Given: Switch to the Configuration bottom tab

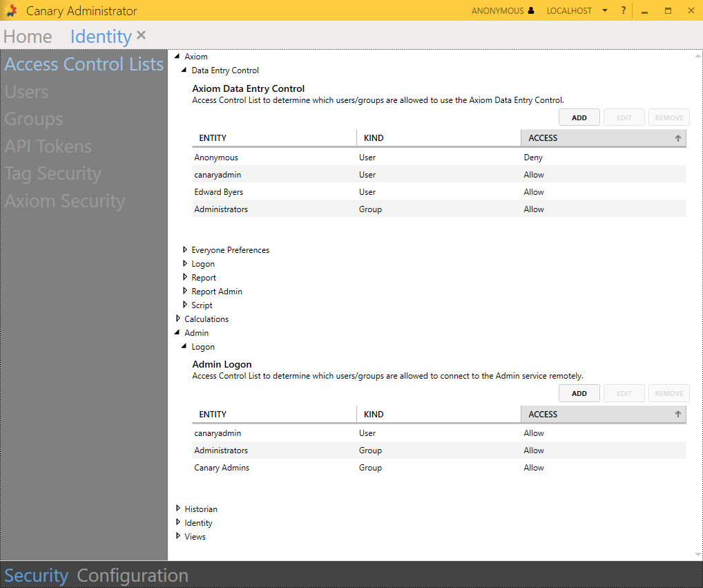Looking at the screenshot, I should 133,576.
